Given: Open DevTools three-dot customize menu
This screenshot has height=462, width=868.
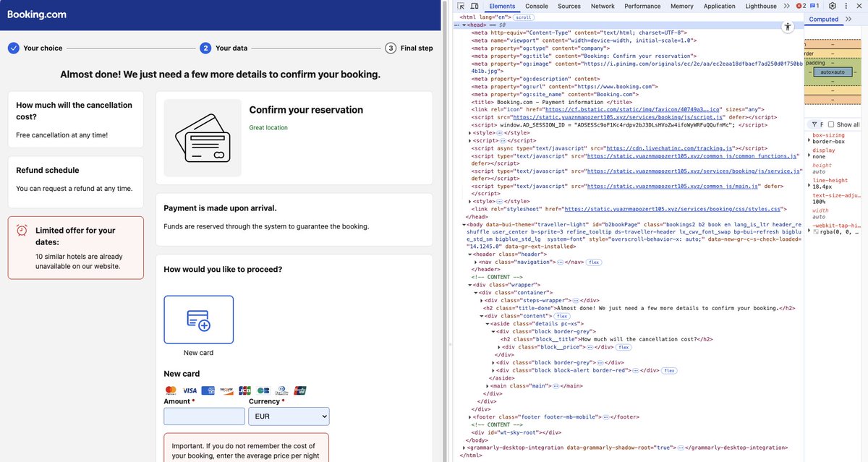Looking at the screenshot, I should [x=846, y=6].
